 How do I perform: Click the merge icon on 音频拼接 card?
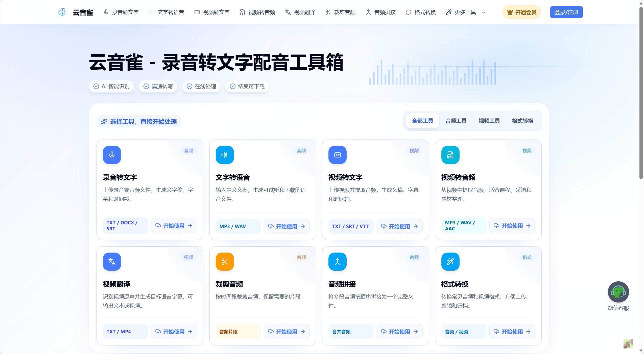(x=338, y=262)
